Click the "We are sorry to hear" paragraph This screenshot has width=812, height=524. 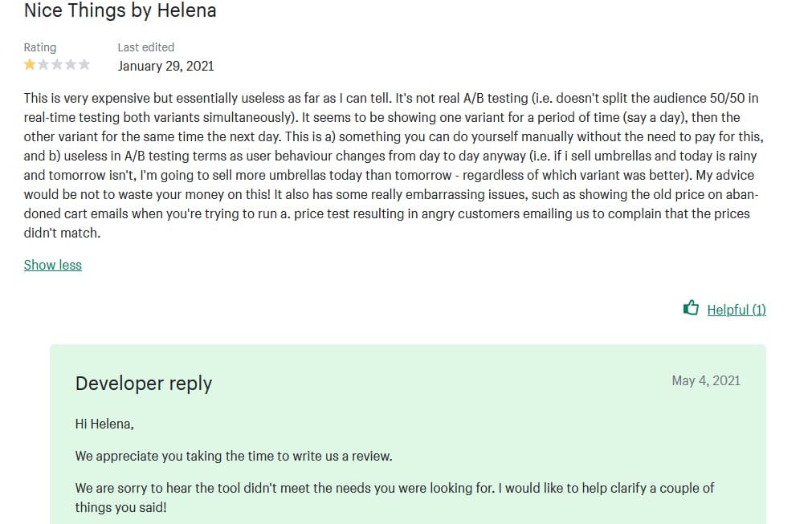tap(394, 488)
